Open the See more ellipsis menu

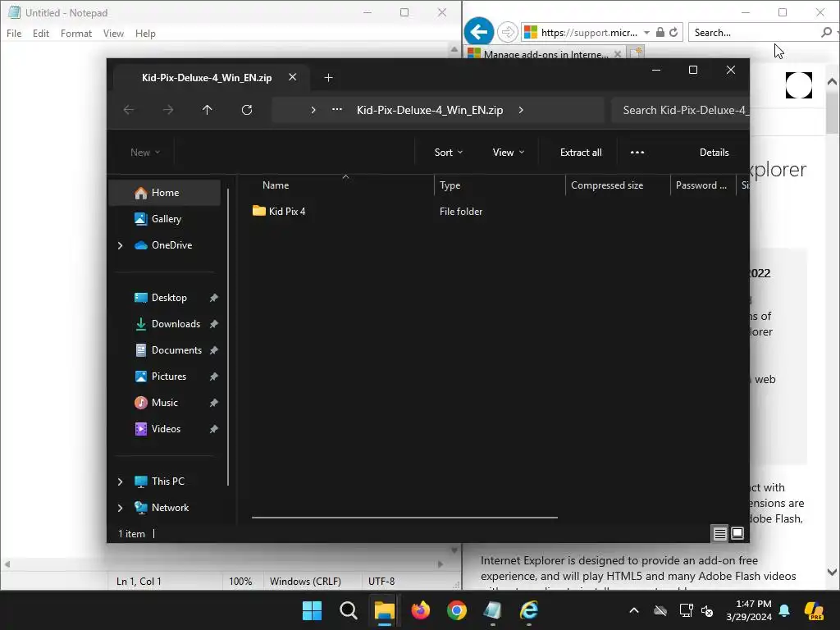point(637,153)
